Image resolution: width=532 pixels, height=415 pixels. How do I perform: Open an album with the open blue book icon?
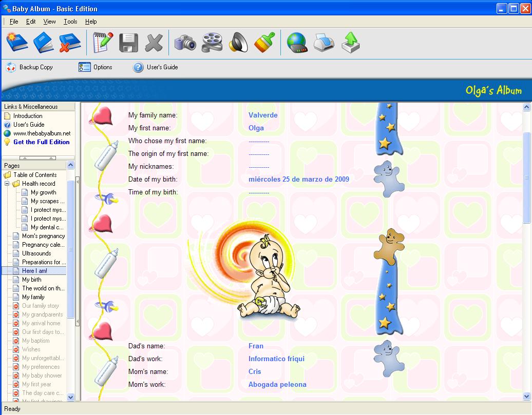pyautogui.click(x=43, y=43)
